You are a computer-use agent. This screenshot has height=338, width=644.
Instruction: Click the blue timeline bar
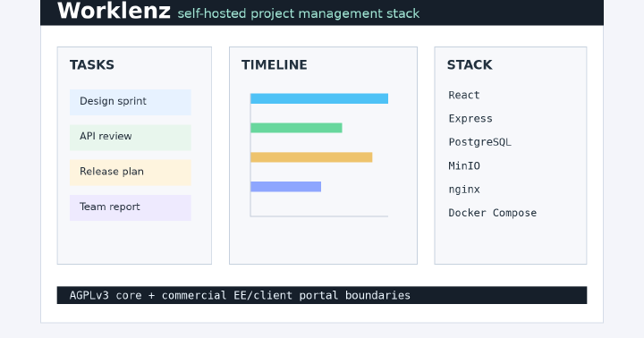click(x=319, y=98)
